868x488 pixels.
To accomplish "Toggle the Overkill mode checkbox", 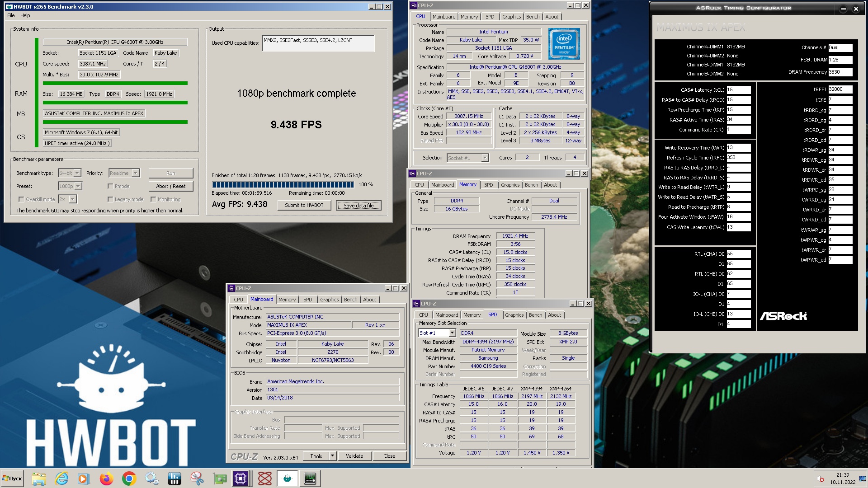I will pyautogui.click(x=21, y=199).
